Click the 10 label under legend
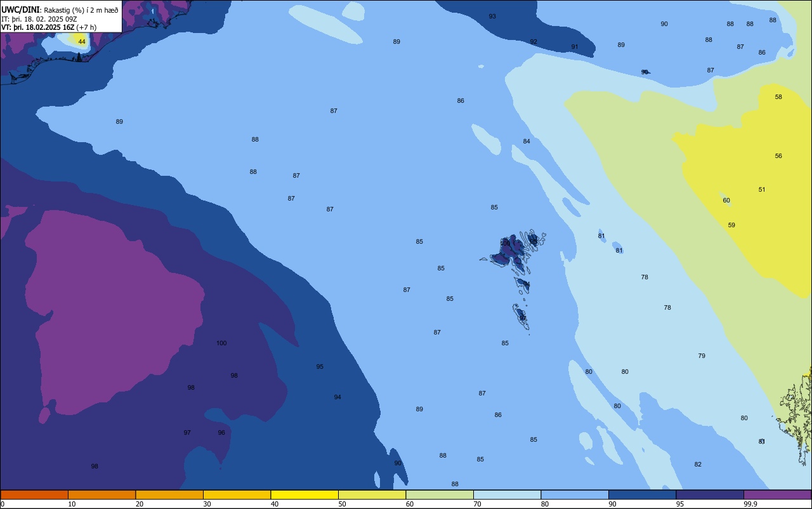The image size is (812, 509). tap(72, 504)
